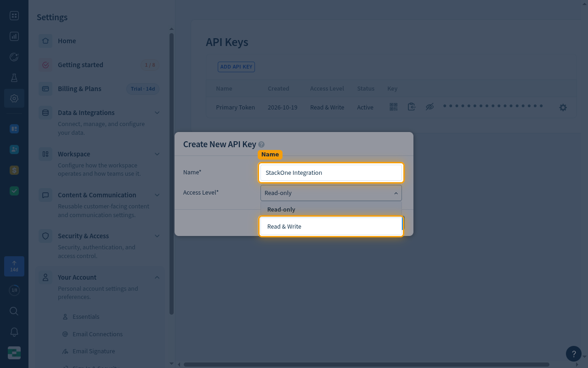Collapse the Your Account section chevron
The height and width of the screenshot is (368, 588).
point(157,277)
